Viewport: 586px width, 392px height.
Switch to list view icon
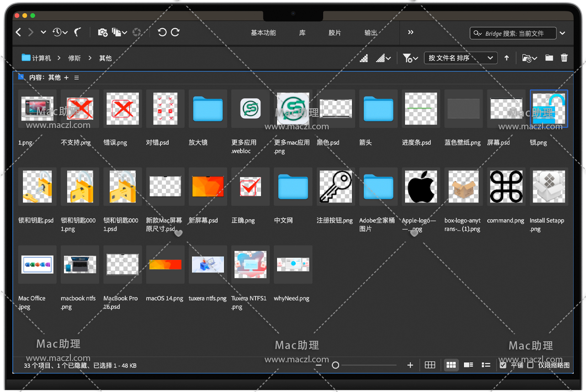(x=486, y=365)
